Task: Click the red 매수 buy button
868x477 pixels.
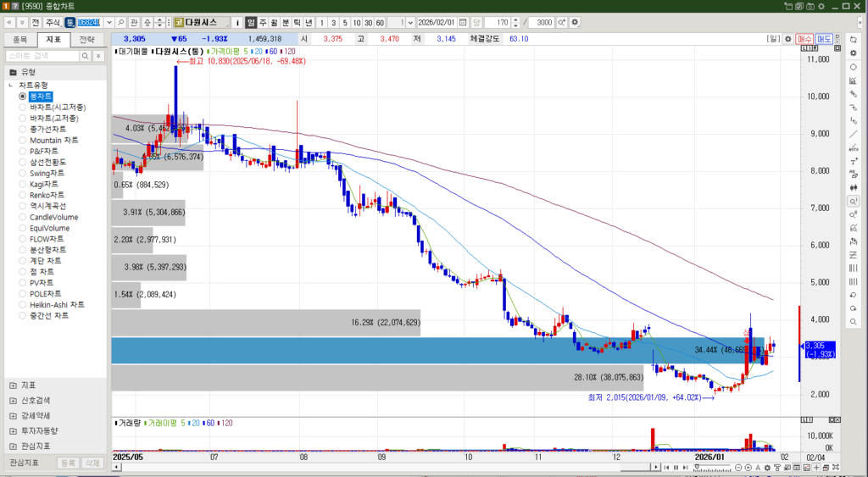Action: point(804,39)
